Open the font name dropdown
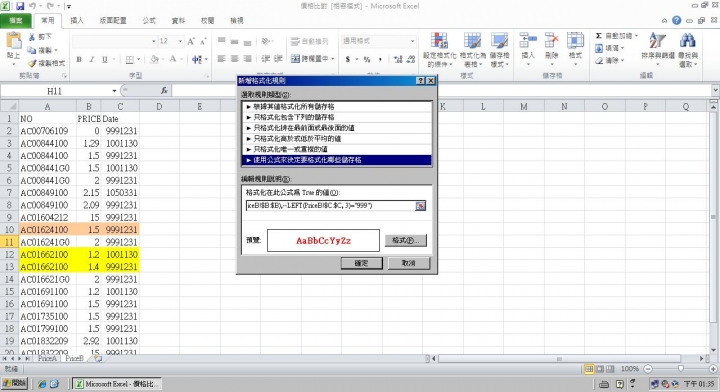Viewport: 720px width, 392px height. click(x=154, y=41)
